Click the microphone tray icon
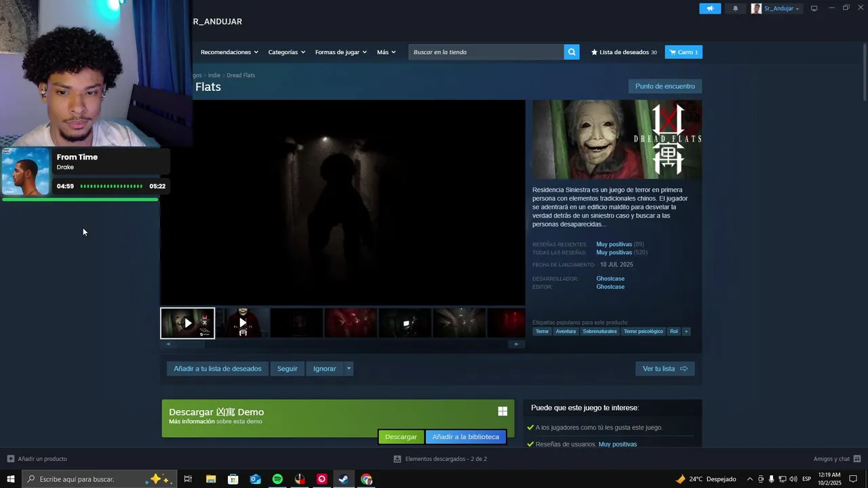Image resolution: width=868 pixels, height=488 pixels. pyautogui.click(x=771, y=479)
